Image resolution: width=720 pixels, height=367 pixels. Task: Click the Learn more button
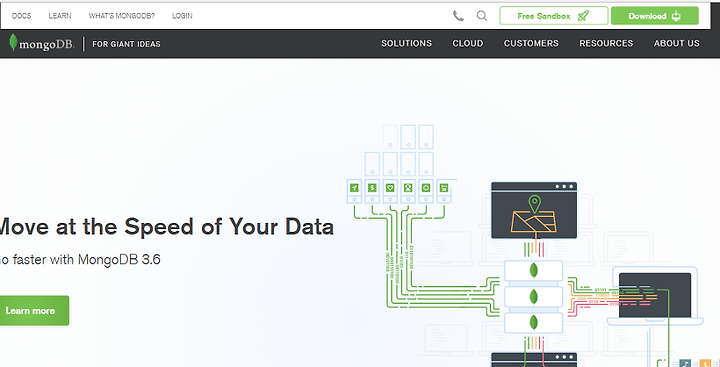tap(34, 311)
